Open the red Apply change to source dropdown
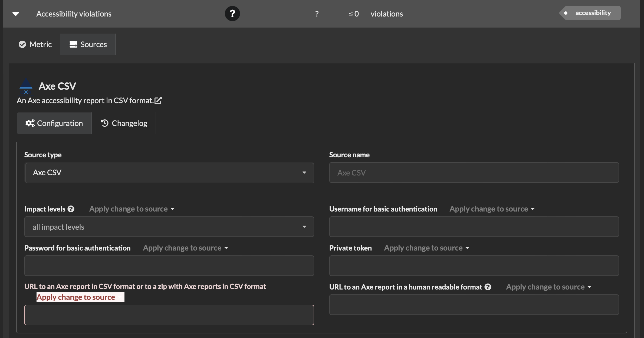 [x=80, y=297]
